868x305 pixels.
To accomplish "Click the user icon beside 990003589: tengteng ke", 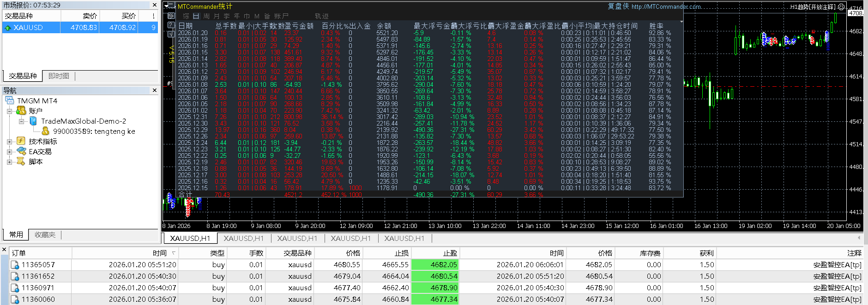I will pos(45,131).
